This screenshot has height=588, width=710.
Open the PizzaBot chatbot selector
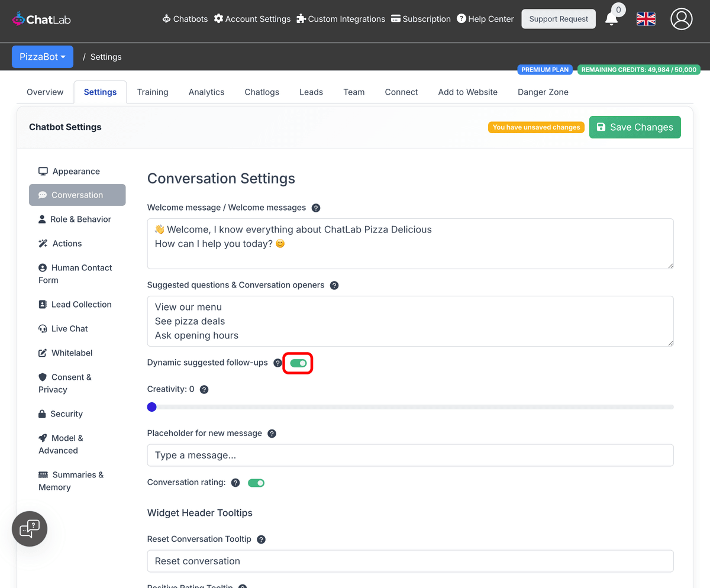42,56
